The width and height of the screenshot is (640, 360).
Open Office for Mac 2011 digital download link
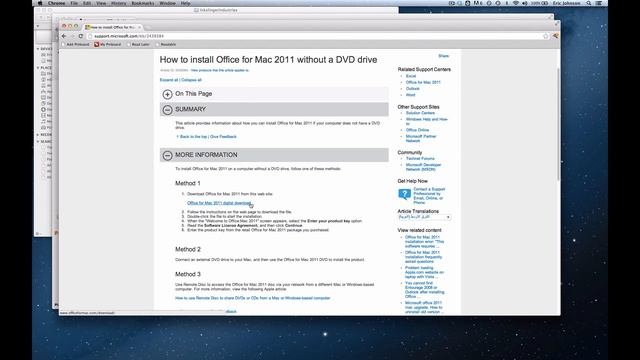point(219,203)
